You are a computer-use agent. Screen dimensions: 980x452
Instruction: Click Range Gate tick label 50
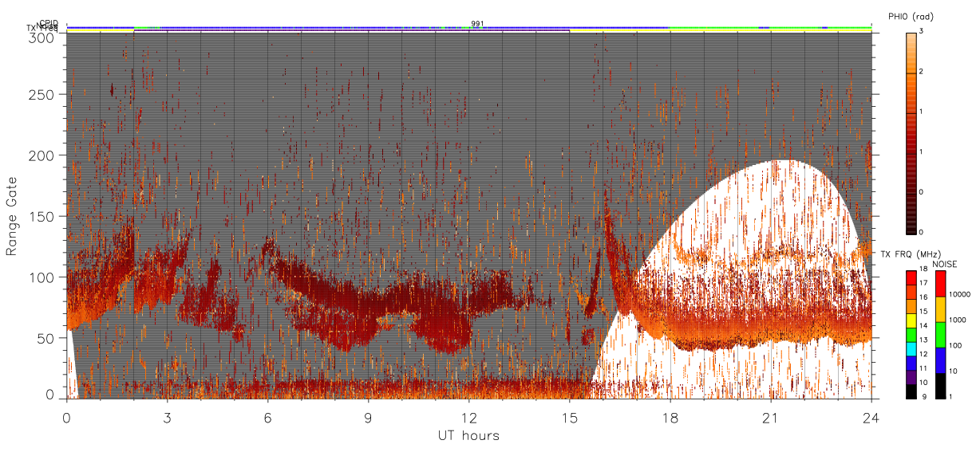[x=45, y=338]
